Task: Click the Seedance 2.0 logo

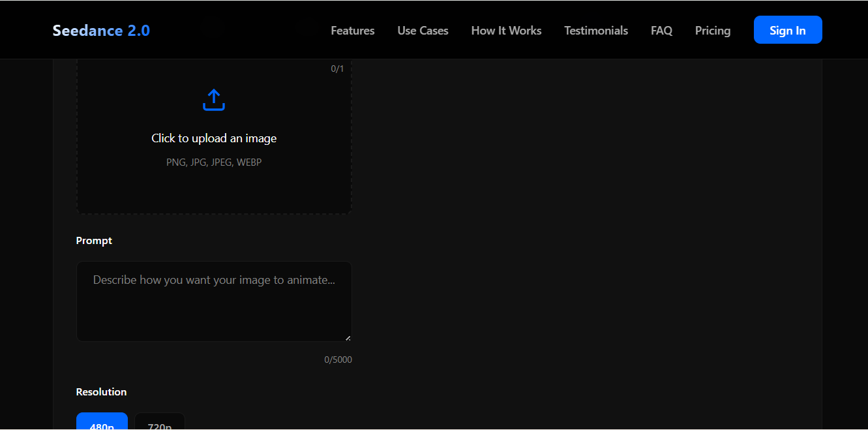Action: [x=101, y=31]
